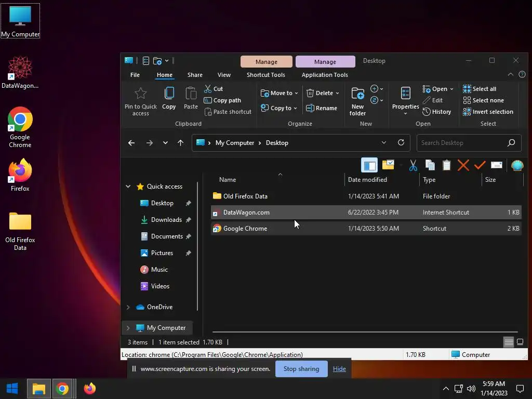Click the clipboard paste icon in classic toolbar
Viewport: 532px width, 399px height.
(446, 165)
